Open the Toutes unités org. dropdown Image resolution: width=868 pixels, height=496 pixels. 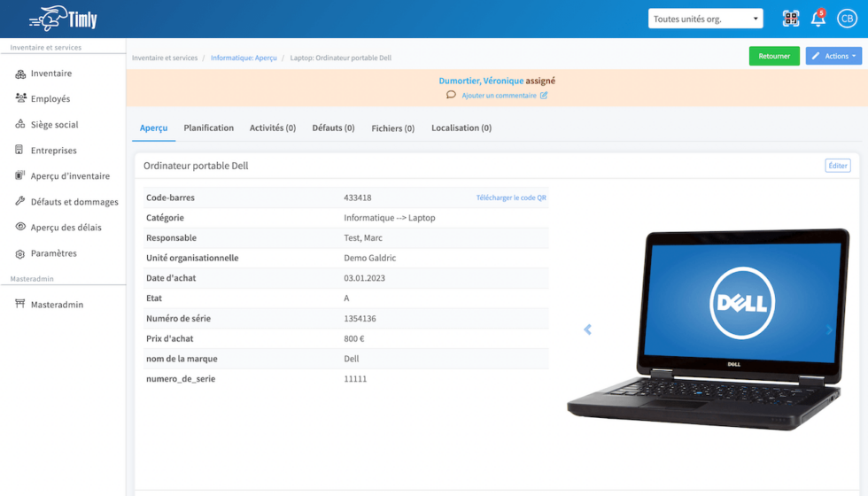point(705,19)
